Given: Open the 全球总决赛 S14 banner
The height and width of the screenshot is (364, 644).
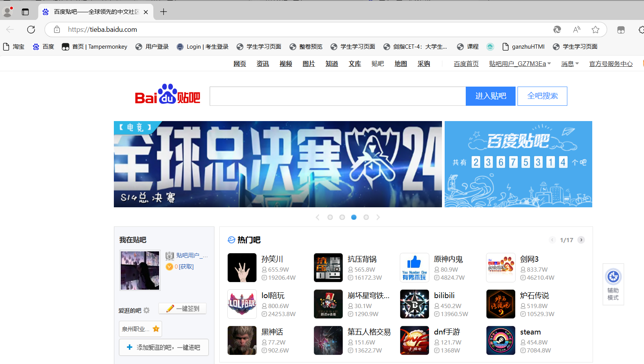Looking at the screenshot, I should pos(278,164).
